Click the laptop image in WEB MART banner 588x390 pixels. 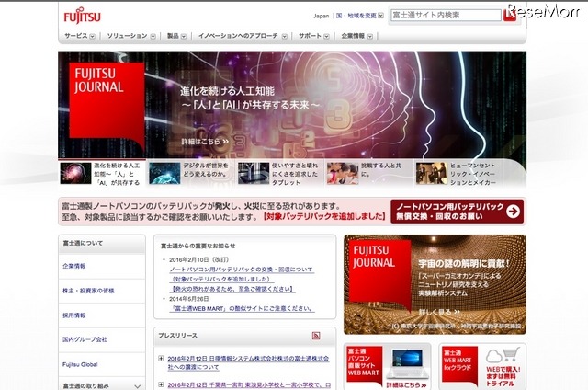pyautogui.click(x=407, y=362)
